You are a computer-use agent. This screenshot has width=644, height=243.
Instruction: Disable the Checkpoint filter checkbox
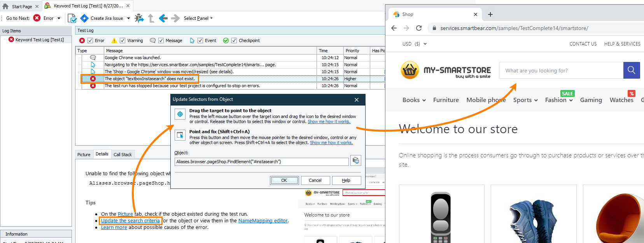click(x=234, y=40)
